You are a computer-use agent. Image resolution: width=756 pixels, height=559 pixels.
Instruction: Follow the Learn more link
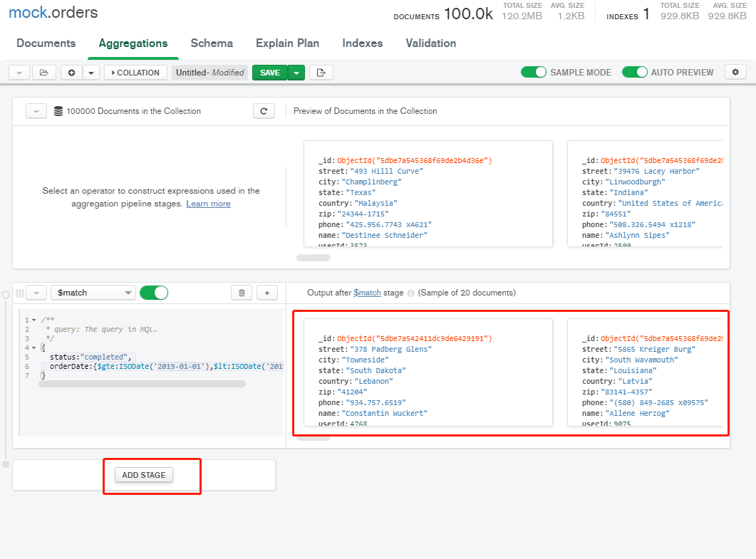[208, 204]
